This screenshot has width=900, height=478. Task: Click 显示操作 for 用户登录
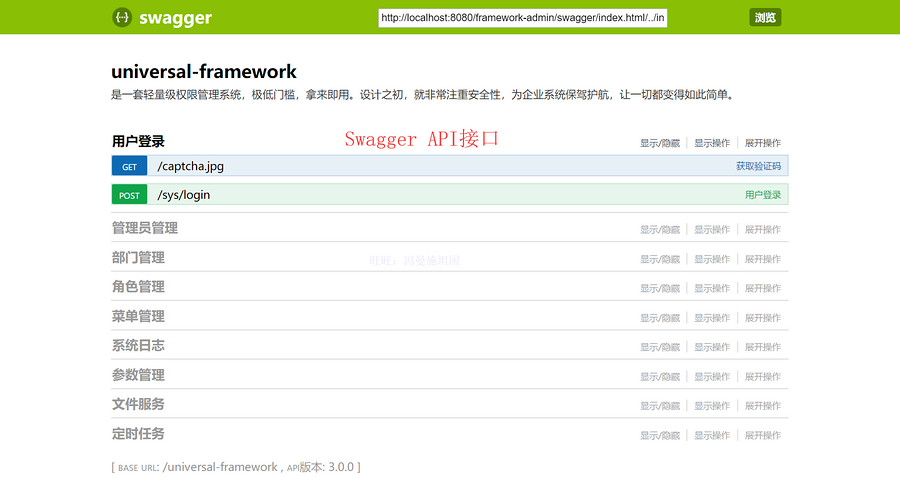click(x=712, y=143)
